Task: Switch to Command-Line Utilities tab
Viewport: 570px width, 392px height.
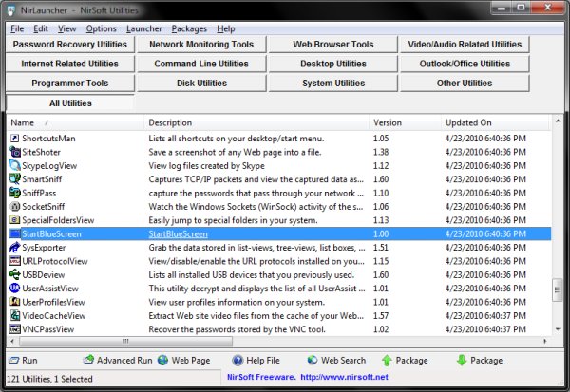Action: [201, 64]
